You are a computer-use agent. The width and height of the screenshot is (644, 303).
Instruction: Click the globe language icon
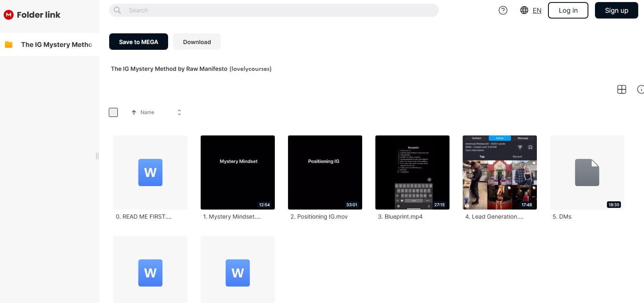(524, 10)
